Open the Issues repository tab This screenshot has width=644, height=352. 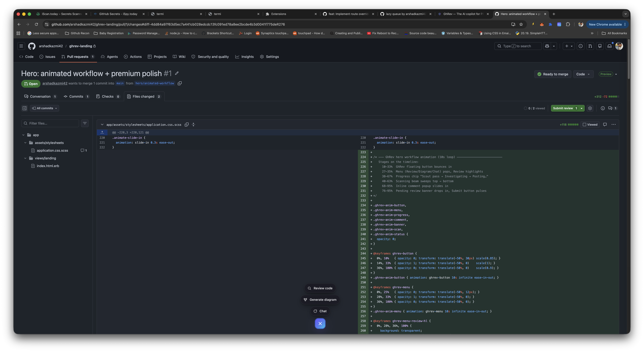click(47, 57)
